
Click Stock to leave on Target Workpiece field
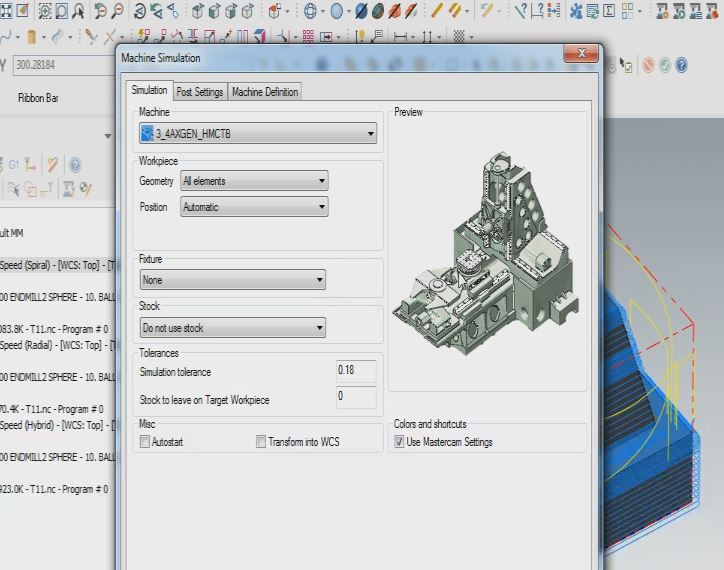point(356,396)
